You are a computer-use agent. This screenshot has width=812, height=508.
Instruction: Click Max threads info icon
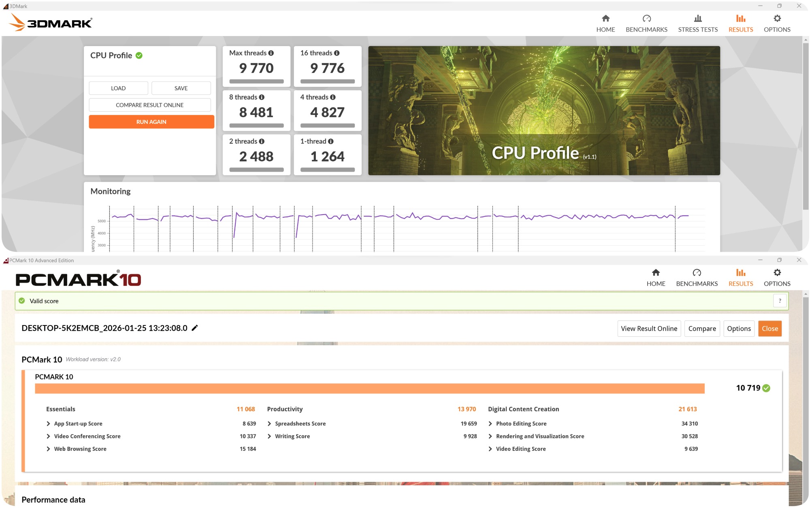271,53
